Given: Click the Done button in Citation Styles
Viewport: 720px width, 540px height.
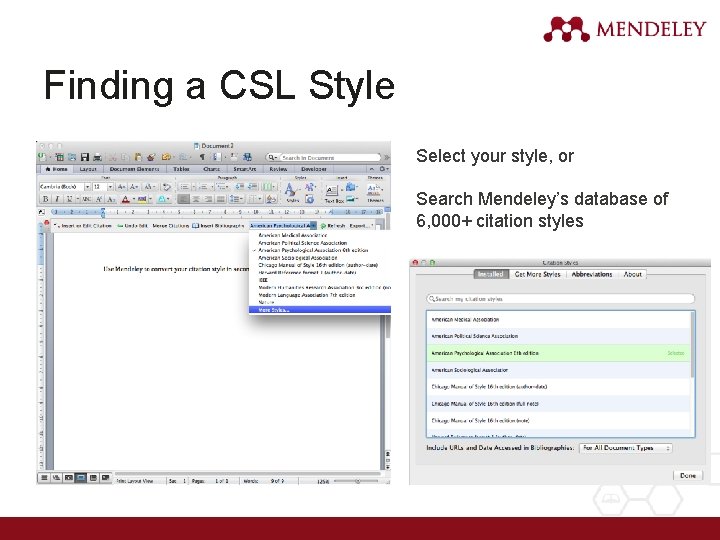Looking at the screenshot, I should pos(687,475).
